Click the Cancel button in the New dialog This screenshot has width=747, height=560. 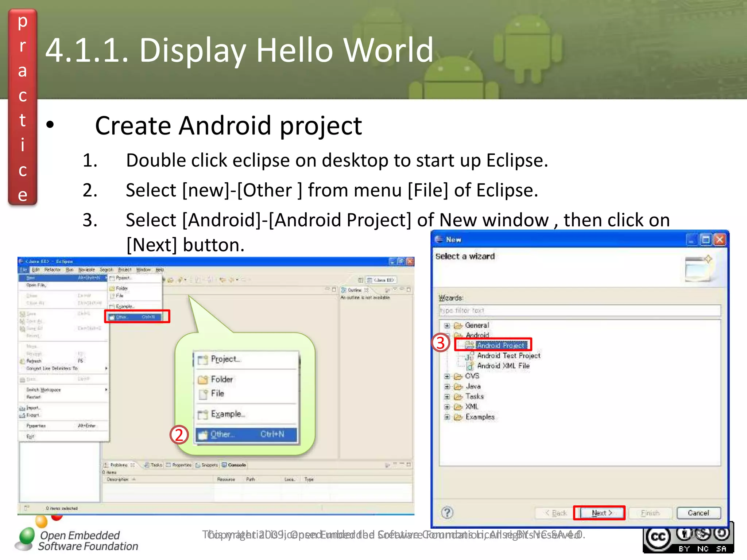698,513
